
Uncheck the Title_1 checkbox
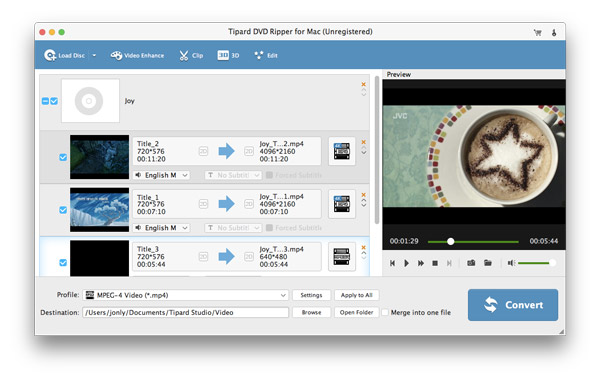click(x=63, y=210)
